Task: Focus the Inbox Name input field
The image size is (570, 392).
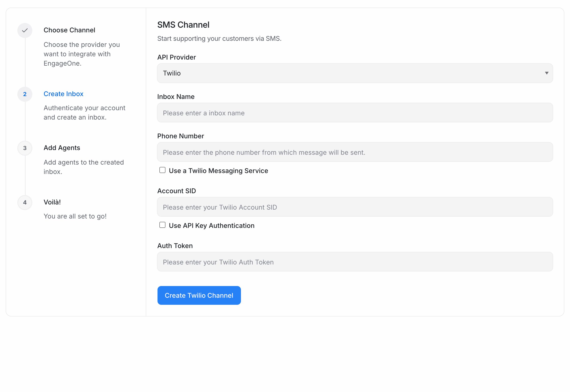Action: click(x=355, y=113)
